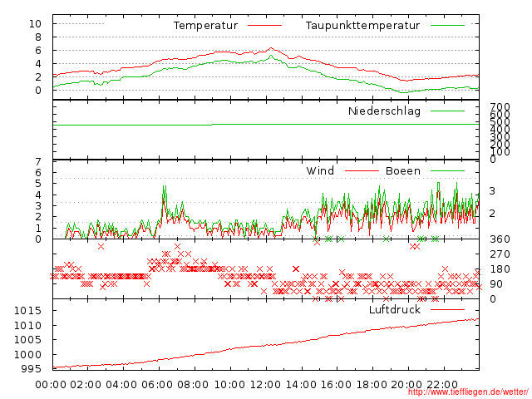This screenshot has height=399, width=532.
Task: Click the 1005 pressure axis label
Action: tap(27, 340)
